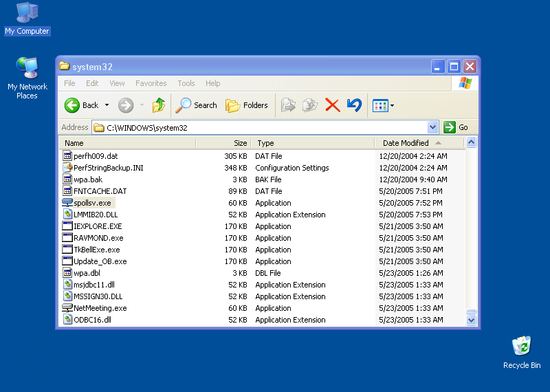Image resolution: width=550 pixels, height=392 pixels.
Task: Maximize the system32 window
Action: click(454, 66)
